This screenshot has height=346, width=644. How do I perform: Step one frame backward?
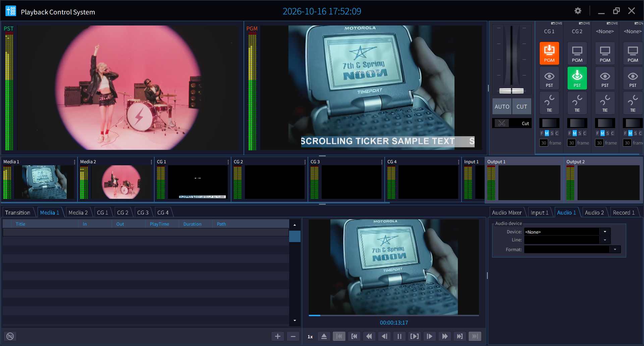tap(384, 336)
